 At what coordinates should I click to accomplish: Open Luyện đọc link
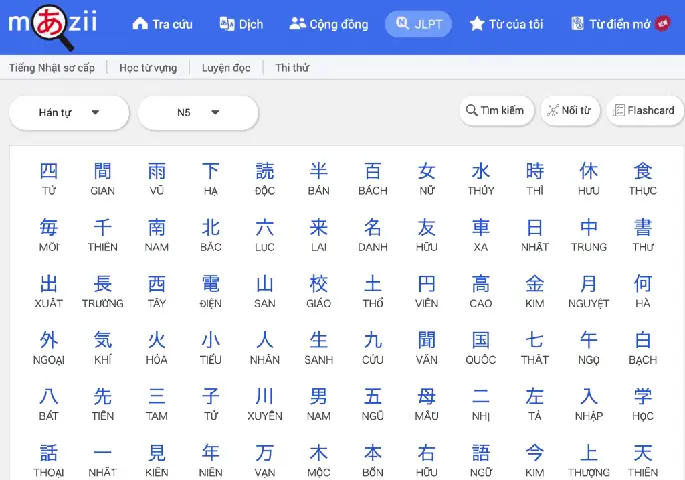(226, 68)
